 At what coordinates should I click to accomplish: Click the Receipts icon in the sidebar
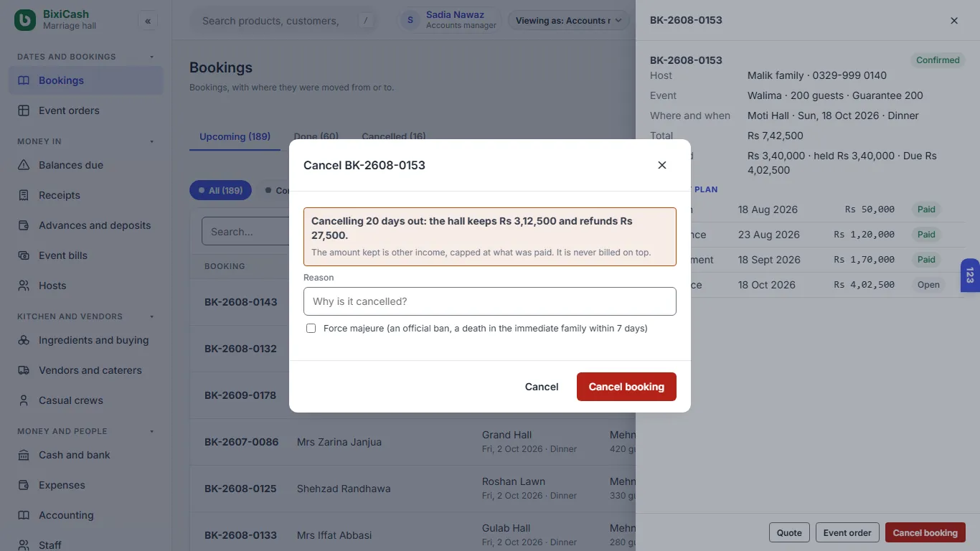tap(24, 195)
